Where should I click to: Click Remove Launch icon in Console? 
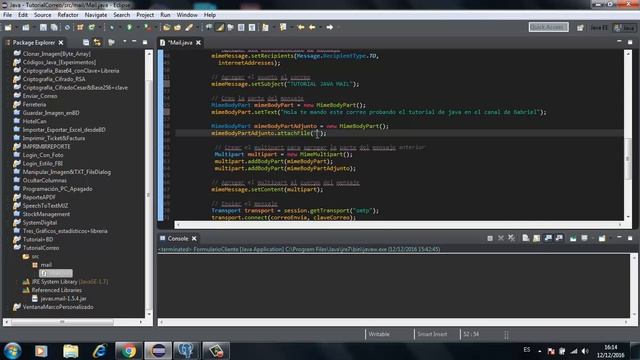(x=501, y=238)
